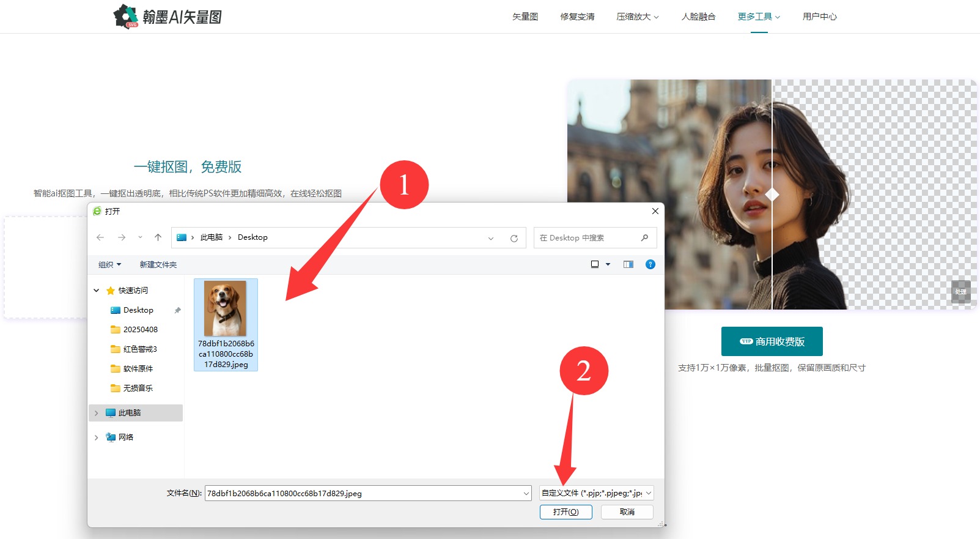Open the 人脸融合 navigation item
The width and height of the screenshot is (980, 539).
[698, 17]
